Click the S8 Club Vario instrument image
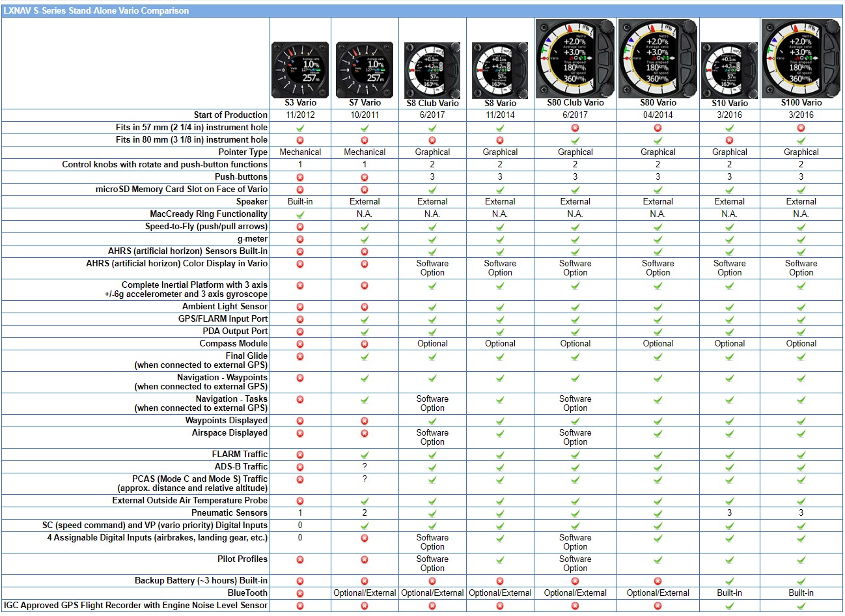Viewport: 845px width, 616px height. click(432, 70)
